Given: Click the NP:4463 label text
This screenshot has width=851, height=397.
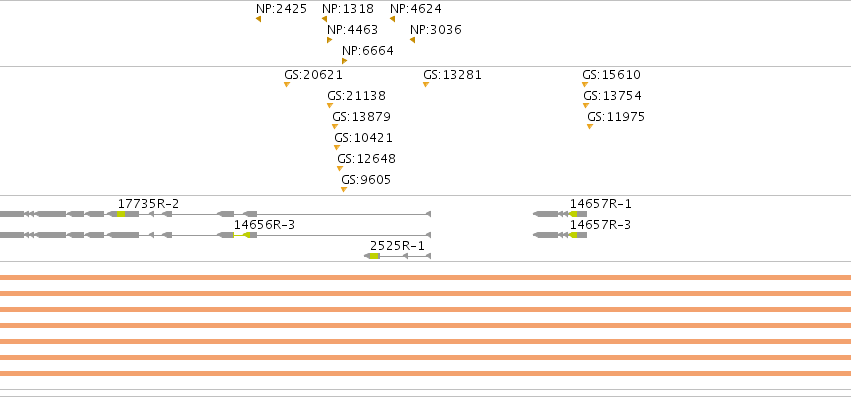Looking at the screenshot, I should (352, 30).
